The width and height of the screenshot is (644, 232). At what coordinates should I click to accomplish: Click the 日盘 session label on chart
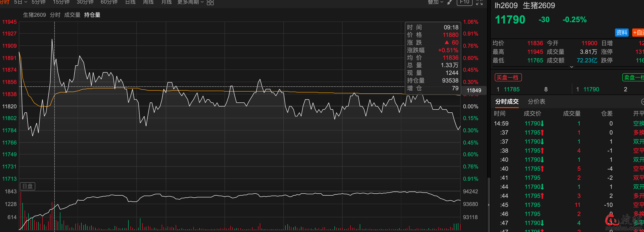coord(28,186)
